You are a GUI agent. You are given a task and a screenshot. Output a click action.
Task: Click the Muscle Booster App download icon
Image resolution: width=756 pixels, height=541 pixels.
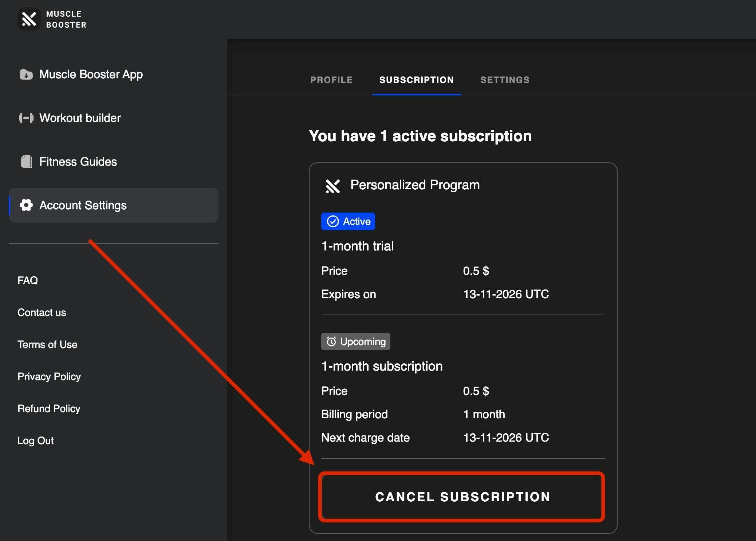tap(26, 75)
